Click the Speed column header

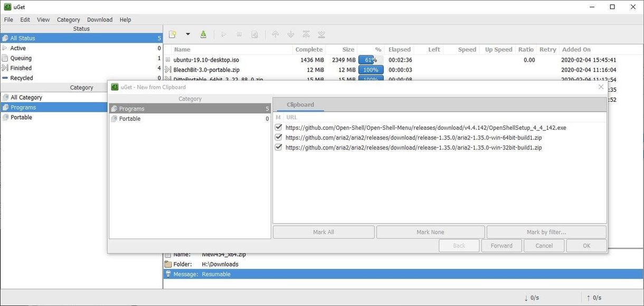(x=467, y=50)
